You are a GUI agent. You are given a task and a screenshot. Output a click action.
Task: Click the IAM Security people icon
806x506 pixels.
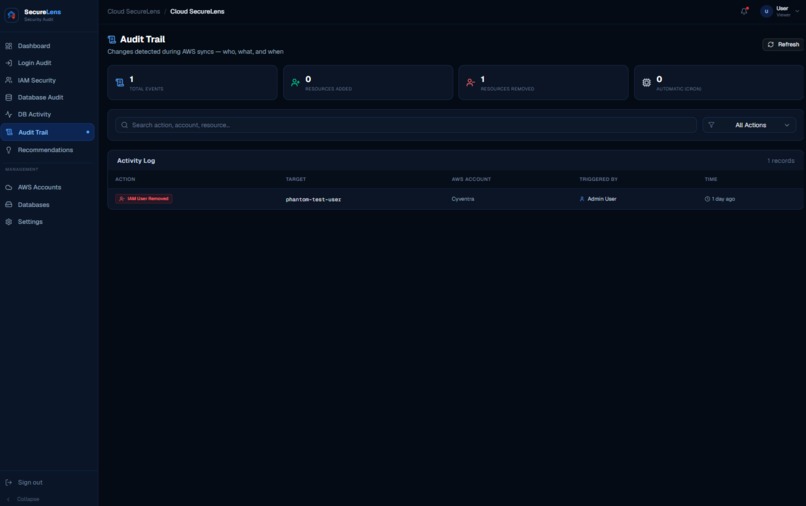coord(9,80)
